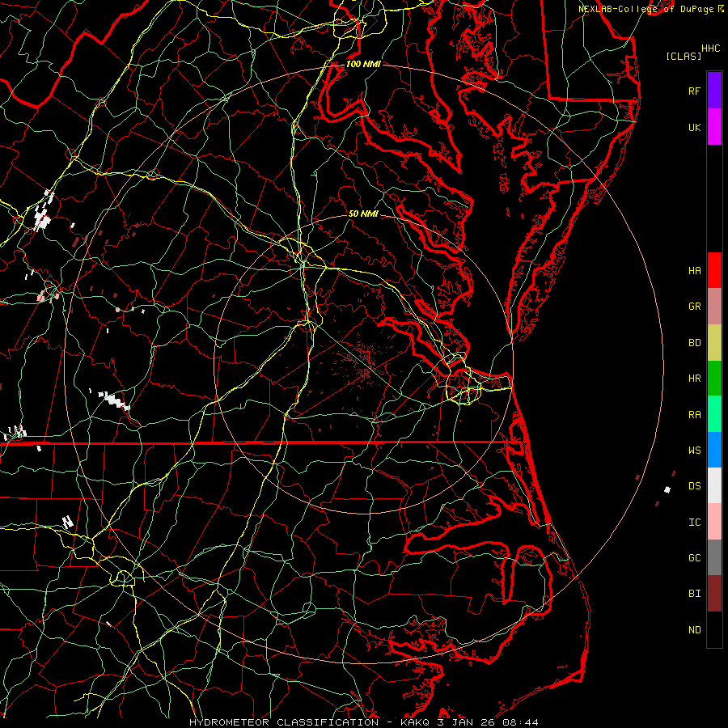Click the WS blue legend swatch
The height and width of the screenshot is (728, 728).
click(x=714, y=450)
